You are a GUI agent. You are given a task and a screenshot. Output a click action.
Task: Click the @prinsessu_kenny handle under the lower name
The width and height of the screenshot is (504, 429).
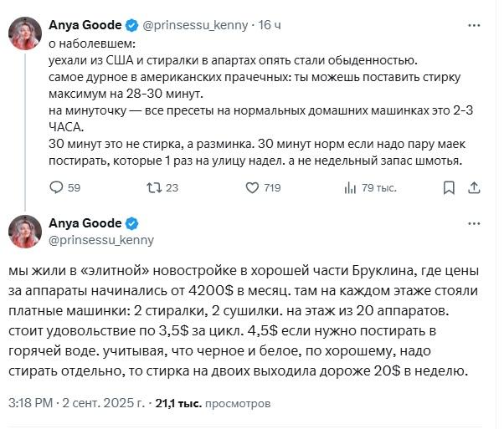point(101,240)
